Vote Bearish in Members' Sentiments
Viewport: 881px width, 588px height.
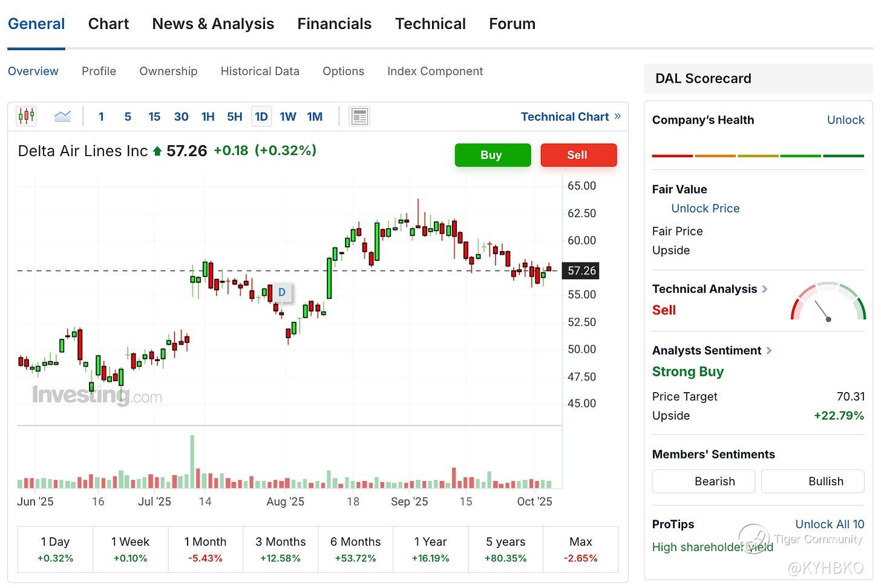tap(704, 482)
